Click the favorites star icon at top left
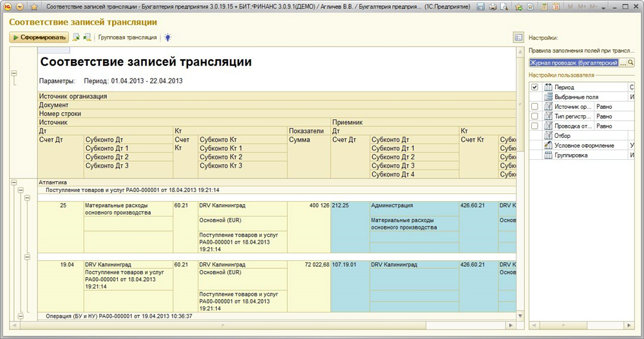Viewport: 644px width, 339px height. tap(33, 6)
